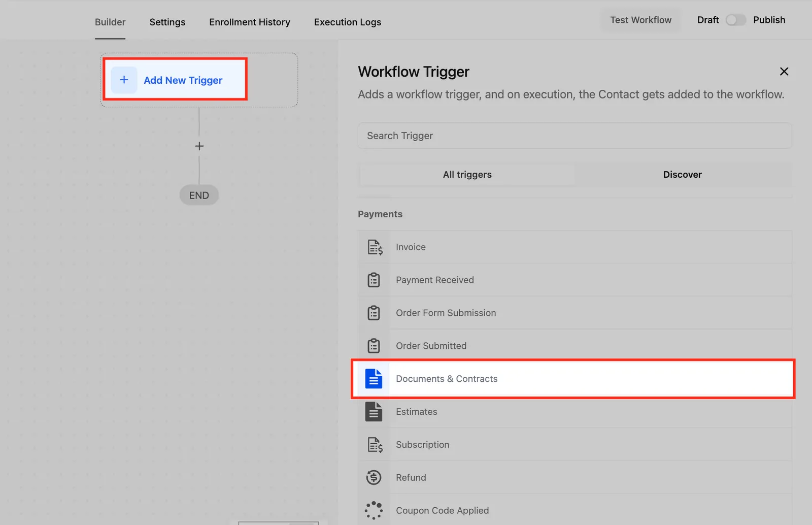Click the Subscription trigger icon
Screen dimensions: 812x525
375,445
